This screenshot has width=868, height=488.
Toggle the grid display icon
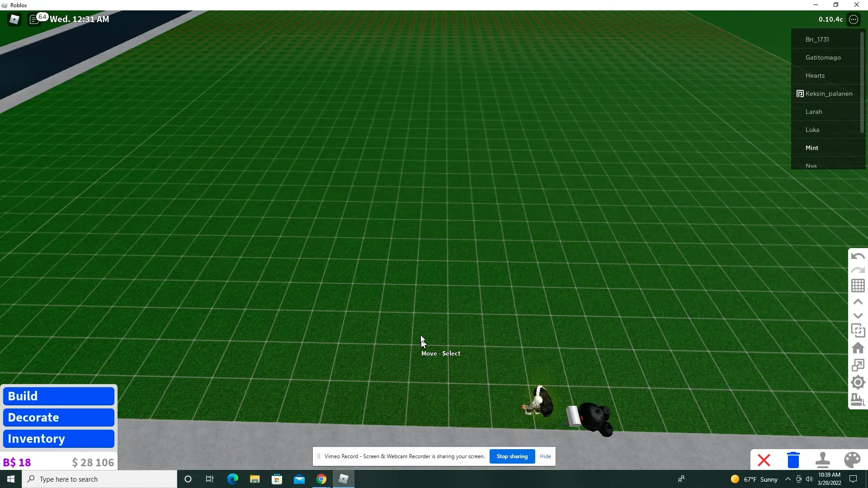click(858, 286)
